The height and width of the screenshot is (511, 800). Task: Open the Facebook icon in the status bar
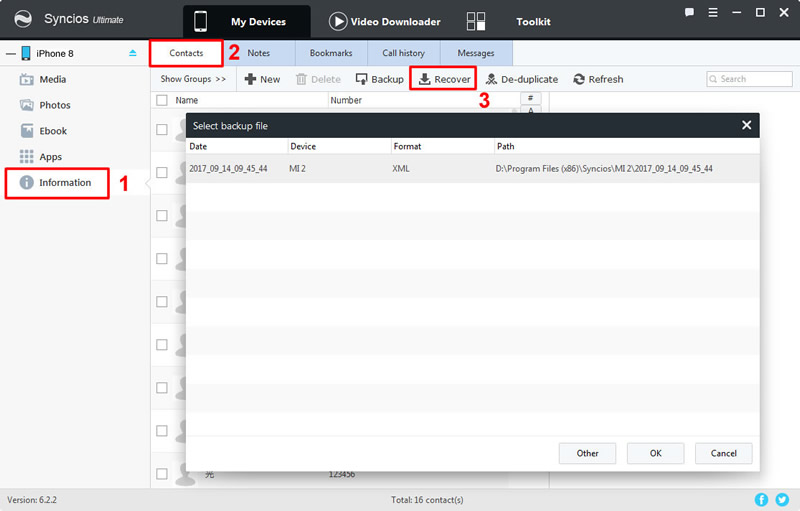[761, 499]
